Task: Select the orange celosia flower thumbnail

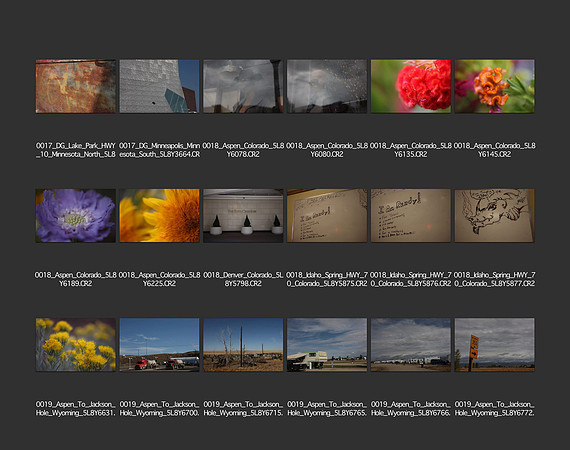Action: tap(495, 86)
